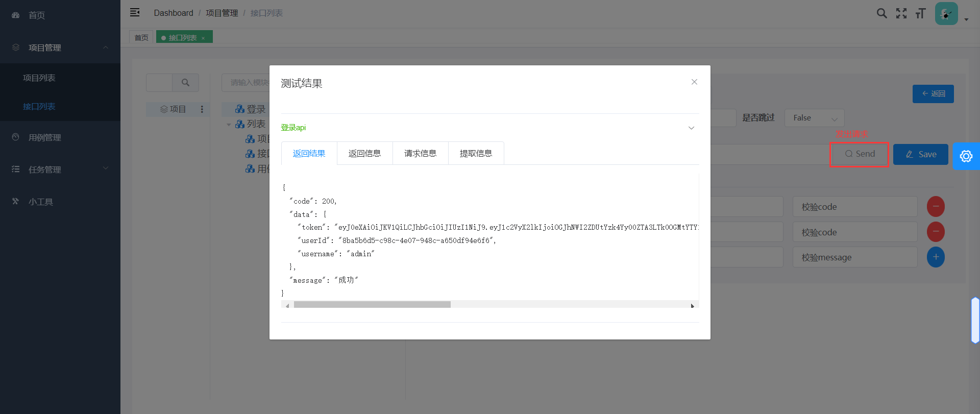This screenshot has width=980, height=414.
Task: Click the 小工具 tools icon
Action: 16,201
